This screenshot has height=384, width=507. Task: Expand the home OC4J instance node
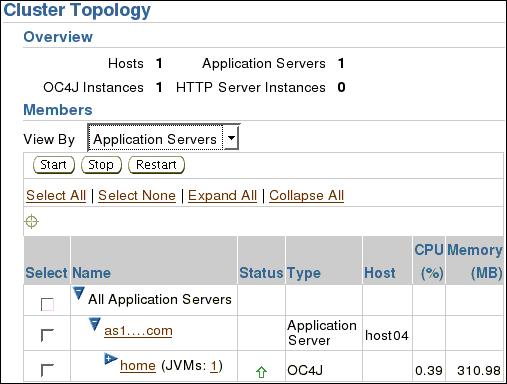click(110, 359)
